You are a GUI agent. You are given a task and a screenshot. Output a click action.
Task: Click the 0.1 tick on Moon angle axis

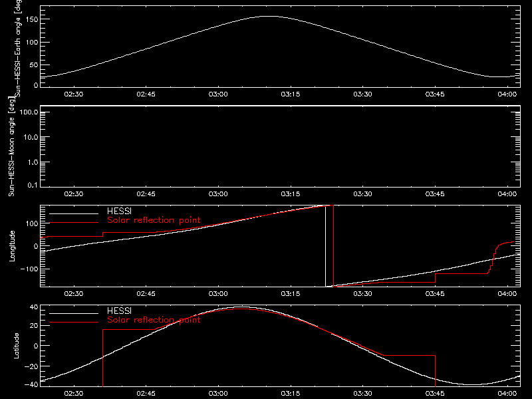coord(33,186)
